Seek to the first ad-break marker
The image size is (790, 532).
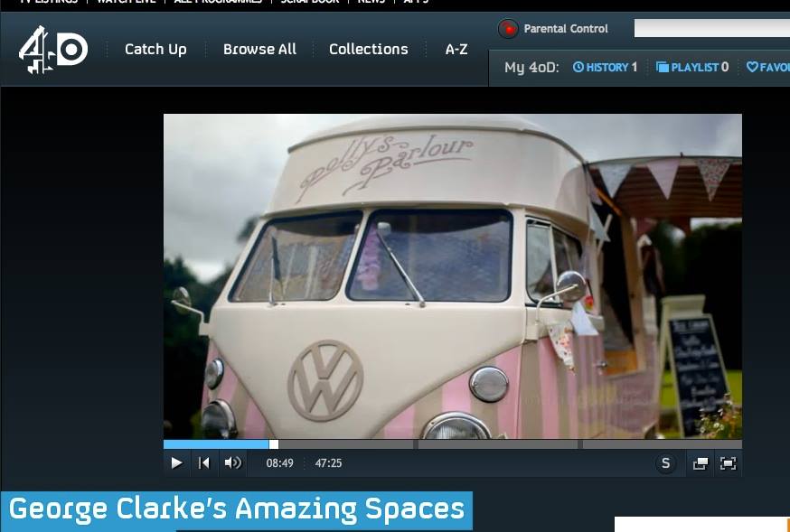[416, 444]
